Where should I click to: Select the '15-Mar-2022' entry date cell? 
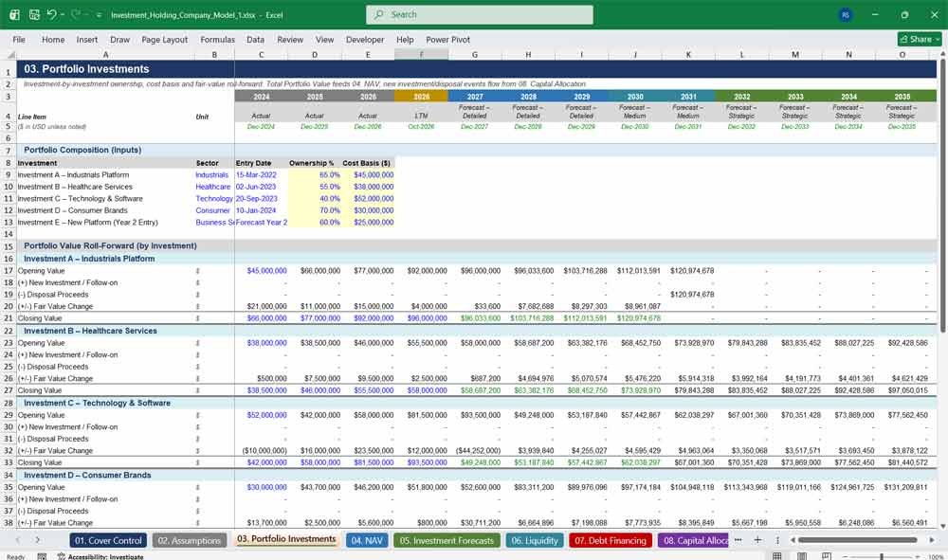point(262,174)
